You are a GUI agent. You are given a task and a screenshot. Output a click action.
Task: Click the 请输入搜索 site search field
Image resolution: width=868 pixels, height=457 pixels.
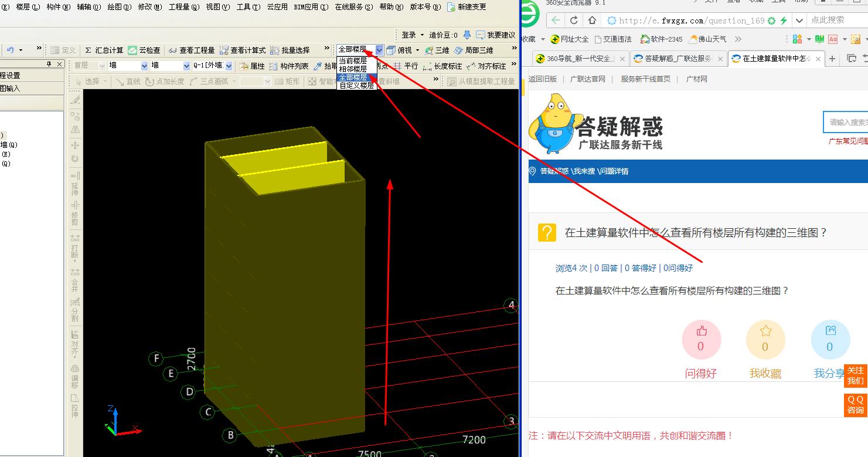click(846, 122)
